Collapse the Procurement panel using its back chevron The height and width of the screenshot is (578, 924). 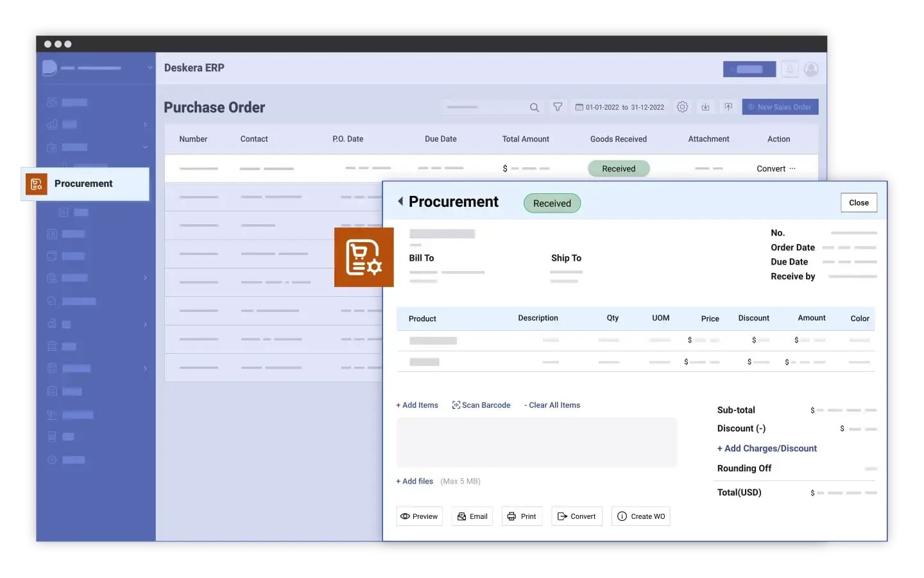(400, 201)
